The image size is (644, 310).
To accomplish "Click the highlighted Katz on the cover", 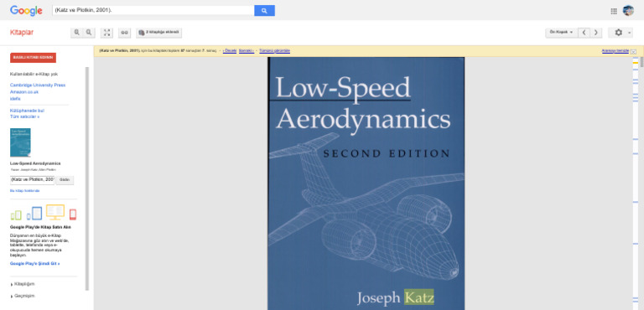I will (x=419, y=297).
